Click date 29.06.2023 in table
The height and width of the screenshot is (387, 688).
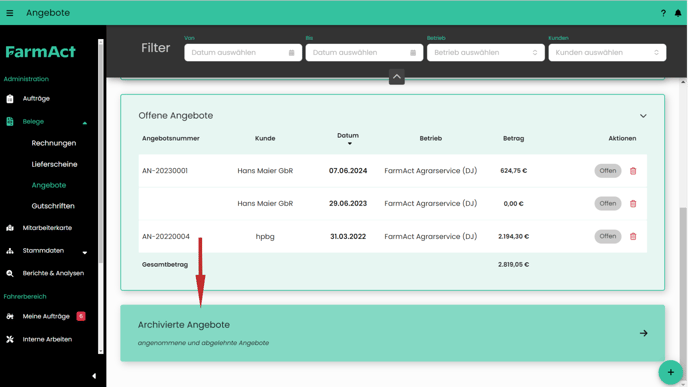pos(348,204)
